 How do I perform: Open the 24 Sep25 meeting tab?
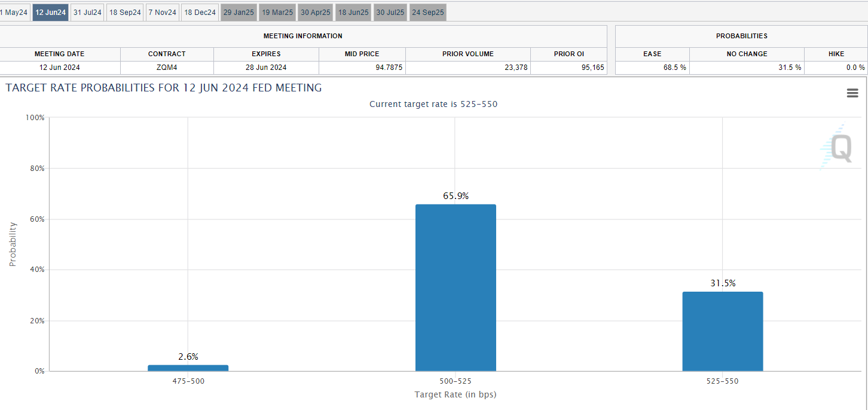coord(428,13)
